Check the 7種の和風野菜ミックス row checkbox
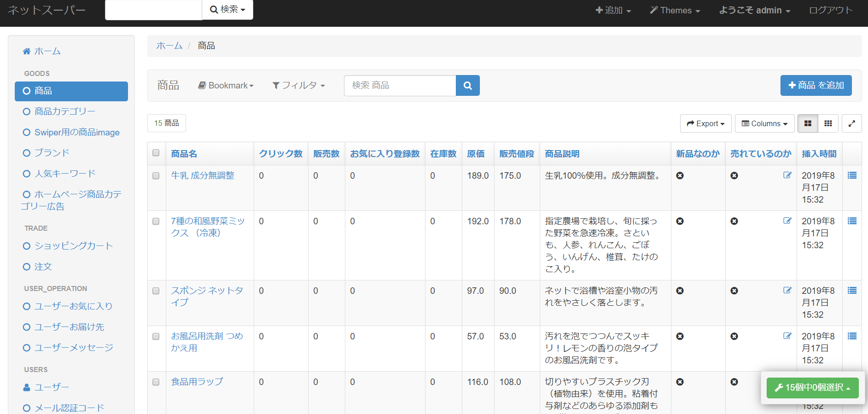The image size is (868, 414). [x=156, y=222]
